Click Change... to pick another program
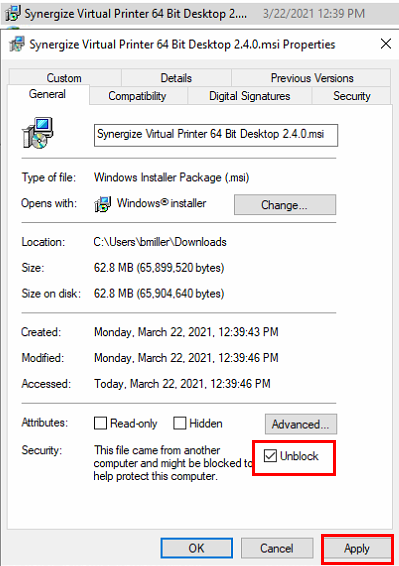Viewport: 399px width, 566px height. [285, 205]
